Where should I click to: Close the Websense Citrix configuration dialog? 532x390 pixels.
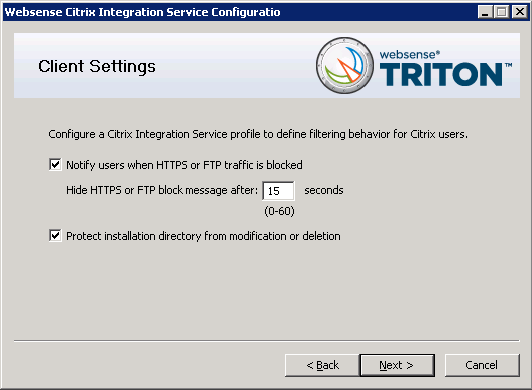click(519, 12)
